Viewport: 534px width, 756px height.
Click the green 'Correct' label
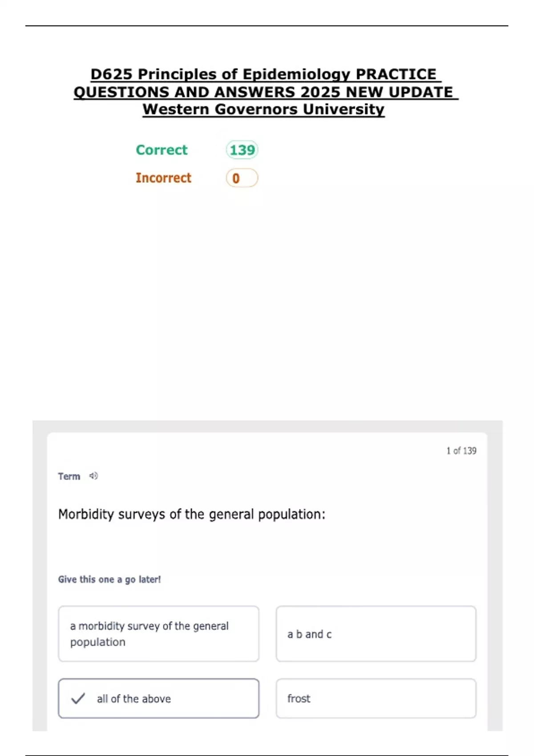[162, 150]
